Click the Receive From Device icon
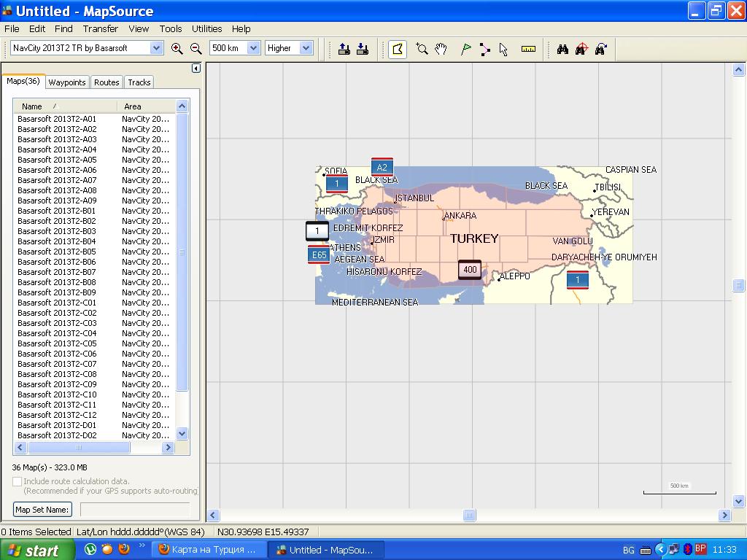 tap(363, 49)
